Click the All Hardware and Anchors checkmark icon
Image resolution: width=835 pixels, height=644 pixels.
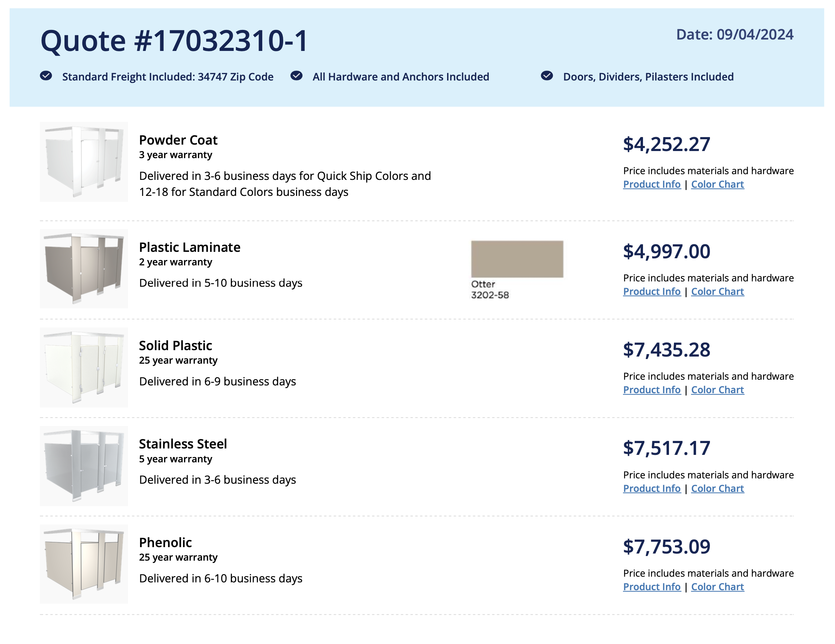pos(296,76)
